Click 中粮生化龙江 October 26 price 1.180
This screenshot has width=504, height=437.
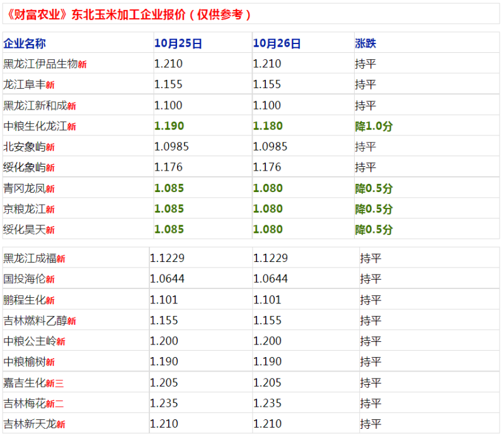(x=268, y=126)
